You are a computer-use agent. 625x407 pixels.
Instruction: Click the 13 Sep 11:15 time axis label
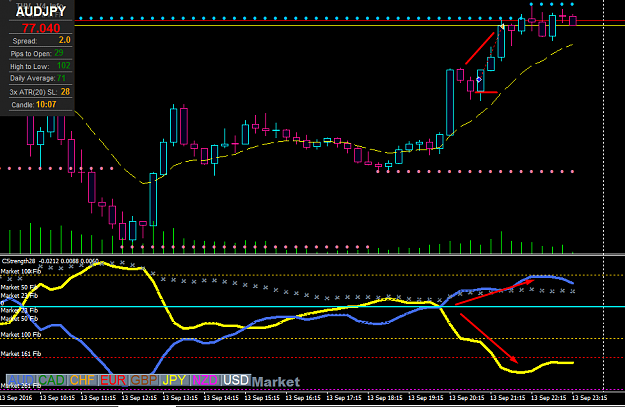(98, 398)
